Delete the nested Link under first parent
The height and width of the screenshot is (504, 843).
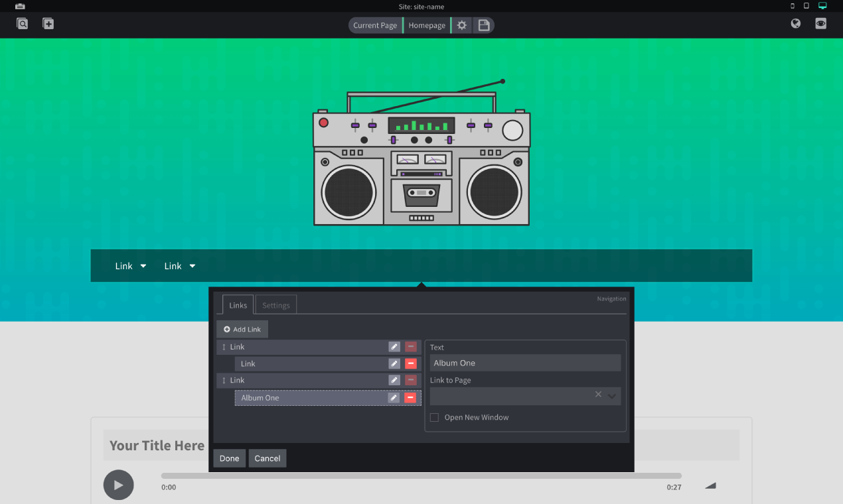(411, 363)
